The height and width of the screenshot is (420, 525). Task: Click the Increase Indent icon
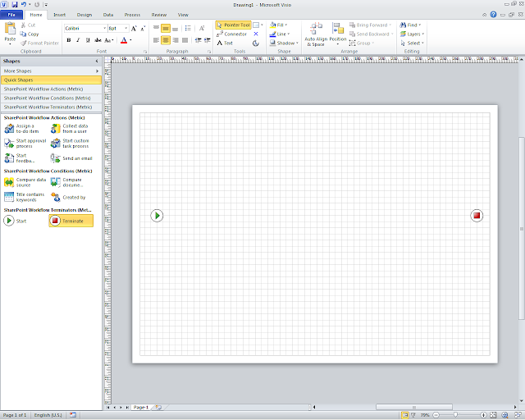(208, 40)
